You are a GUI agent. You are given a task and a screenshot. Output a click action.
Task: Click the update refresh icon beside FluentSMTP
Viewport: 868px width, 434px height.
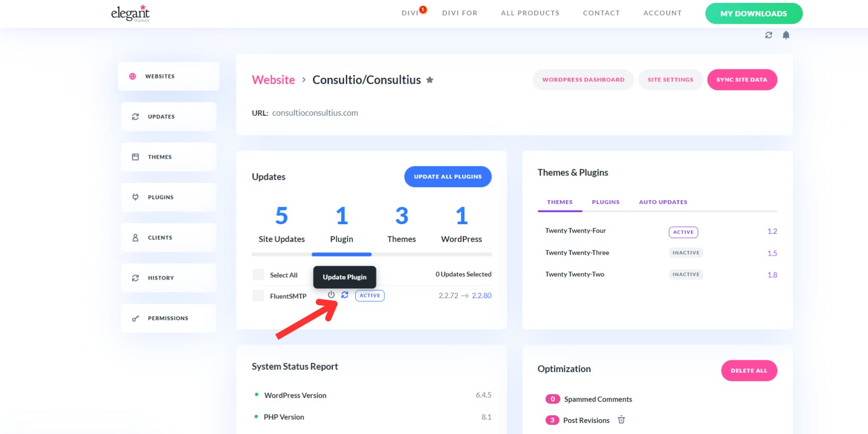pyautogui.click(x=344, y=295)
